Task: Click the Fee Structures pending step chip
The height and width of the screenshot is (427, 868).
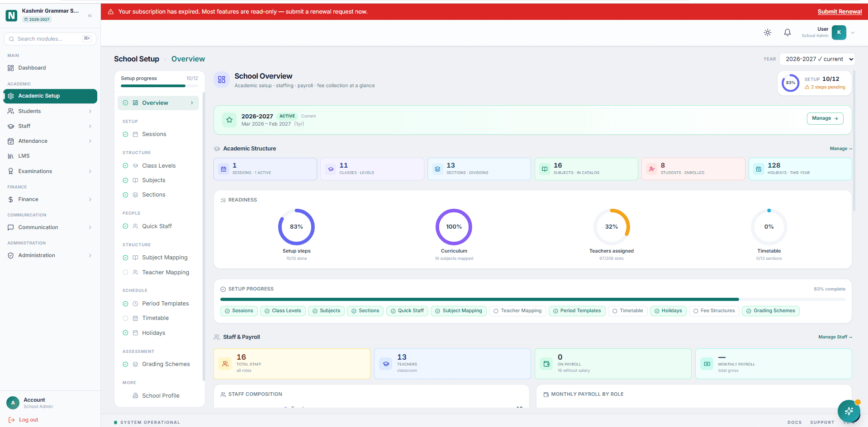Action: pyautogui.click(x=714, y=311)
